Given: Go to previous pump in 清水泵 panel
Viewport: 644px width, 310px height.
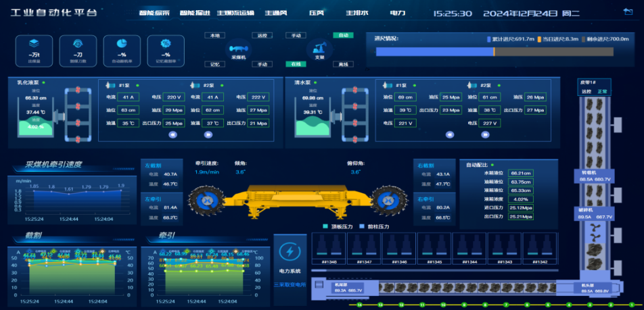Looking at the screenshot, I should [x=450, y=134].
